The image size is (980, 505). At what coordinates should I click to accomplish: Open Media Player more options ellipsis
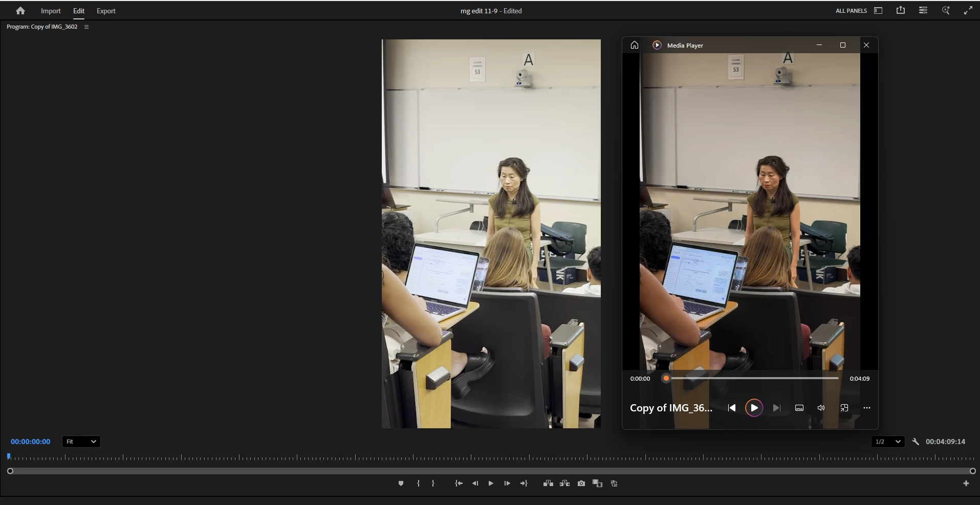[867, 408]
